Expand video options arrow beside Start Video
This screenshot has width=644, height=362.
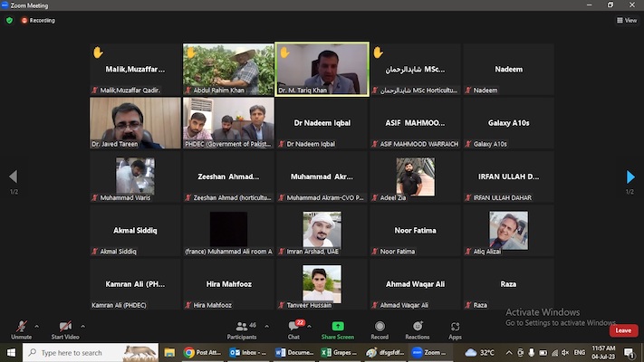tap(82, 325)
